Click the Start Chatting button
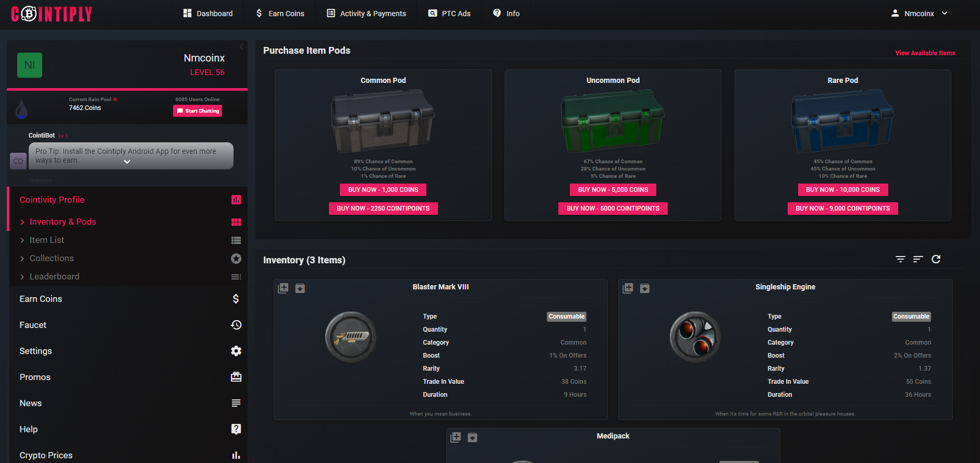This screenshot has width=980, height=463. coord(198,111)
